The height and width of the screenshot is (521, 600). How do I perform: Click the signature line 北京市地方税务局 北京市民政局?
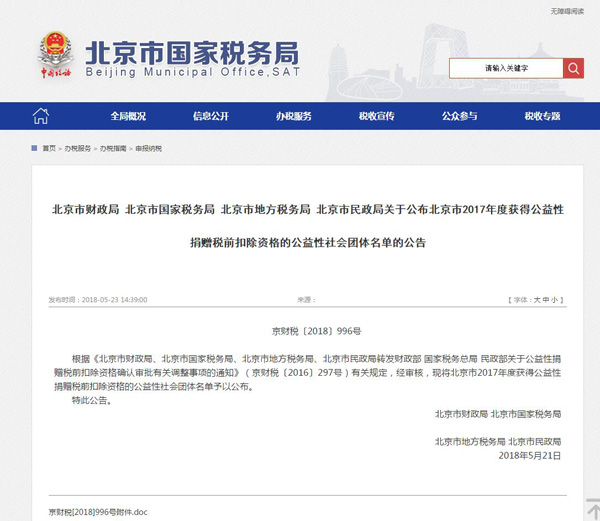click(498, 441)
